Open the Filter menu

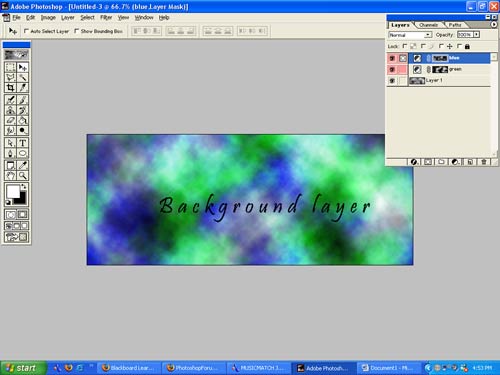coord(106,17)
